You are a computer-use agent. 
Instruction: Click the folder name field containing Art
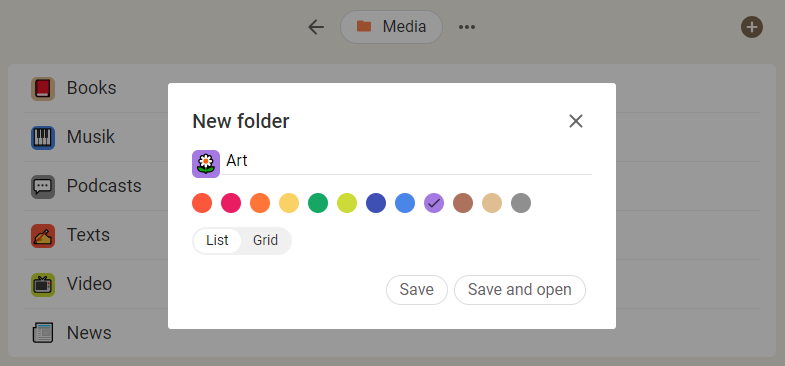coord(407,161)
